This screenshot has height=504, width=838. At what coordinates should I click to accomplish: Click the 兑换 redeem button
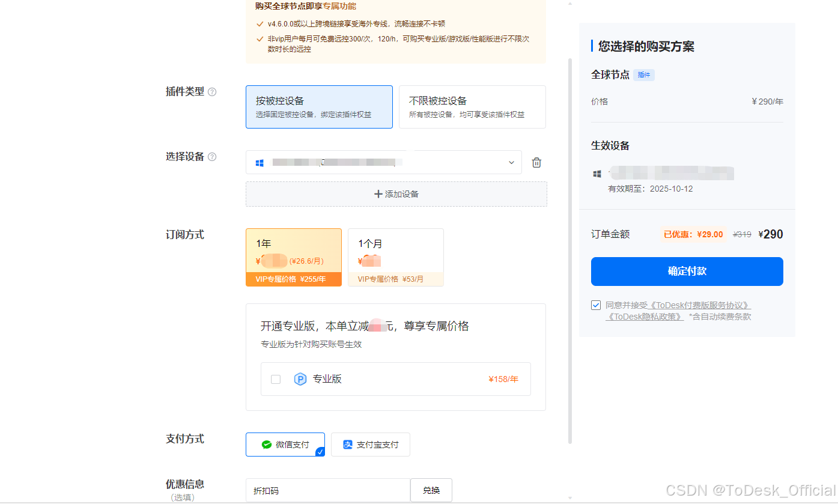(431, 490)
